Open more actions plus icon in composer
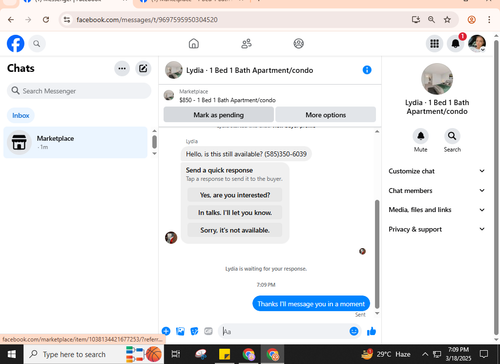The image size is (500, 364). (166, 331)
